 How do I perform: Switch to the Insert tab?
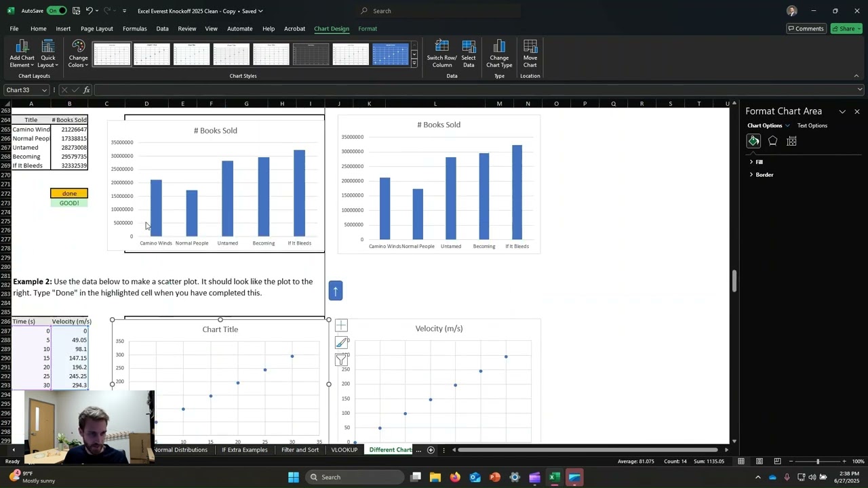pyautogui.click(x=63, y=28)
